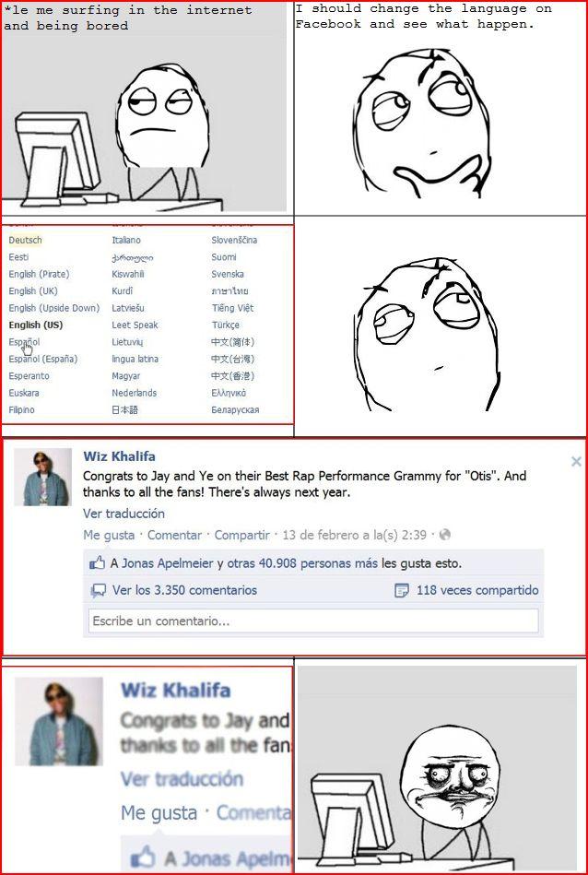Click the Escribe un comentario field
This screenshot has height=875, width=588.
coord(313,621)
